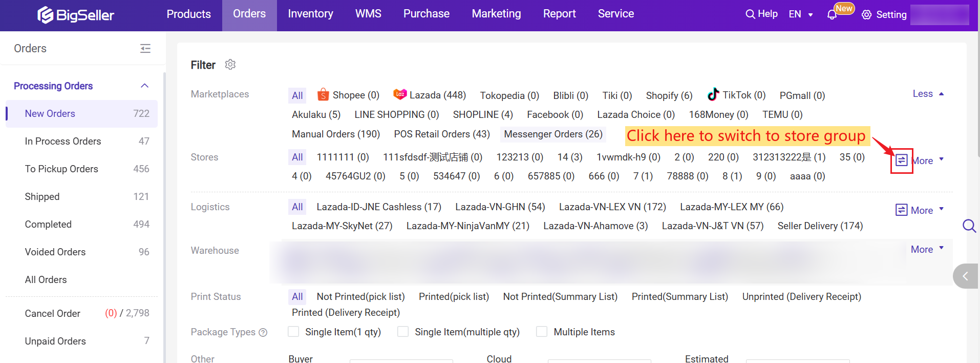Image resolution: width=980 pixels, height=363 pixels.
Task: Click the search magnifier at right edge
Action: click(x=969, y=226)
